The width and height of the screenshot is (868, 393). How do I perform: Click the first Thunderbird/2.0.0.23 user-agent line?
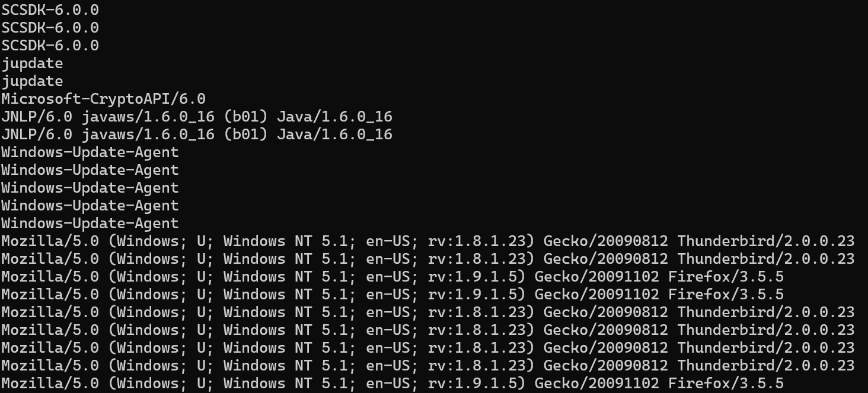[428, 241]
